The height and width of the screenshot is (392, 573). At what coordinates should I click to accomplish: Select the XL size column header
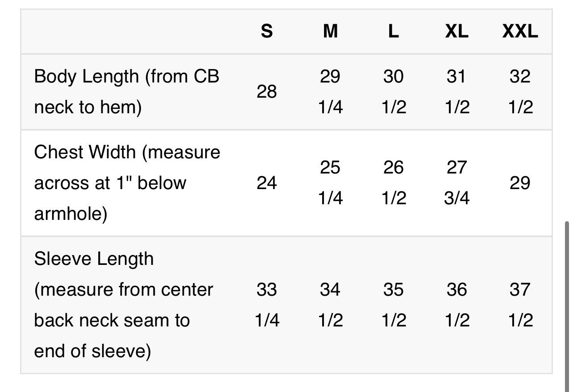tap(457, 32)
